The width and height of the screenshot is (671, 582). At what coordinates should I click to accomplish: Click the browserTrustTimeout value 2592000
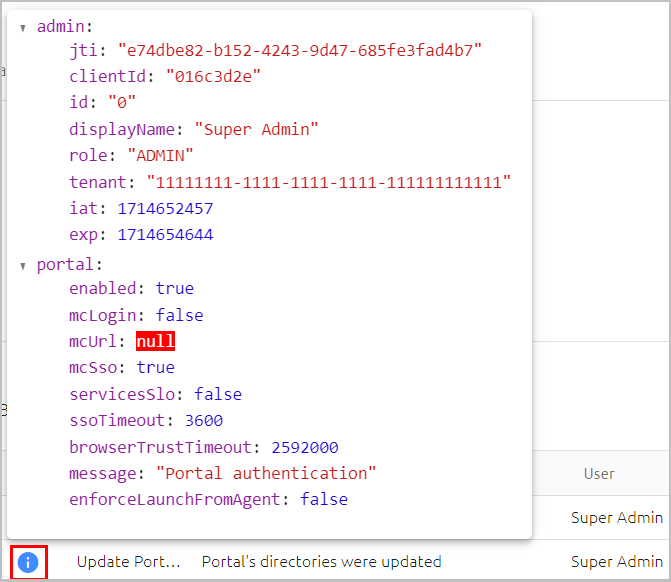(x=305, y=447)
